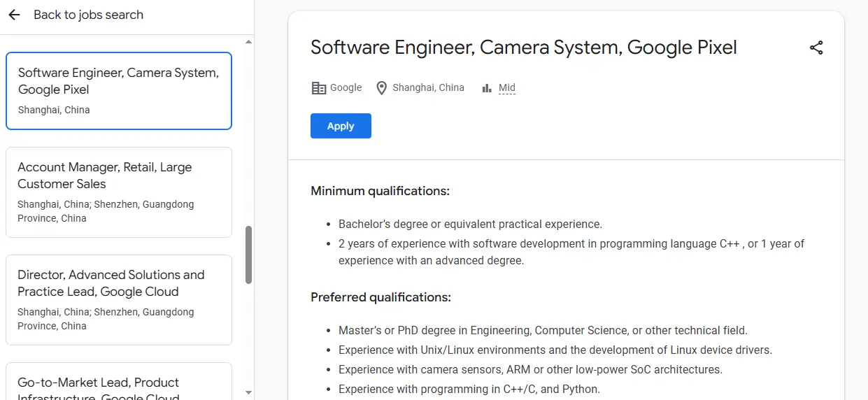Viewport: 868px width, 400px height.
Task: Select the Software Engineer, Camera System job card
Action: click(x=118, y=90)
